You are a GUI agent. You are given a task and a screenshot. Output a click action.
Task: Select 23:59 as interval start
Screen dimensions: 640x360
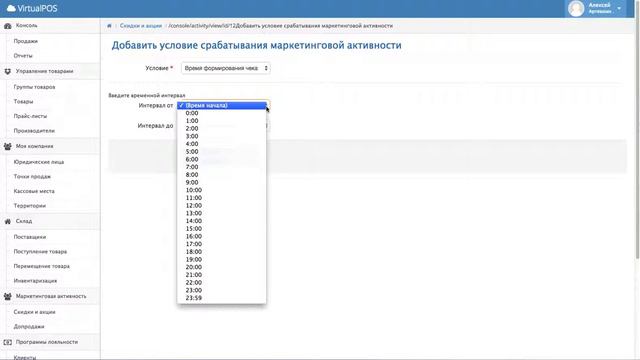coord(222,298)
